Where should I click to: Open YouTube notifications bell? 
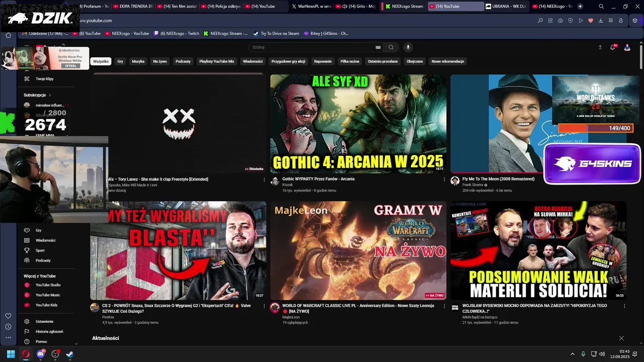[613, 47]
